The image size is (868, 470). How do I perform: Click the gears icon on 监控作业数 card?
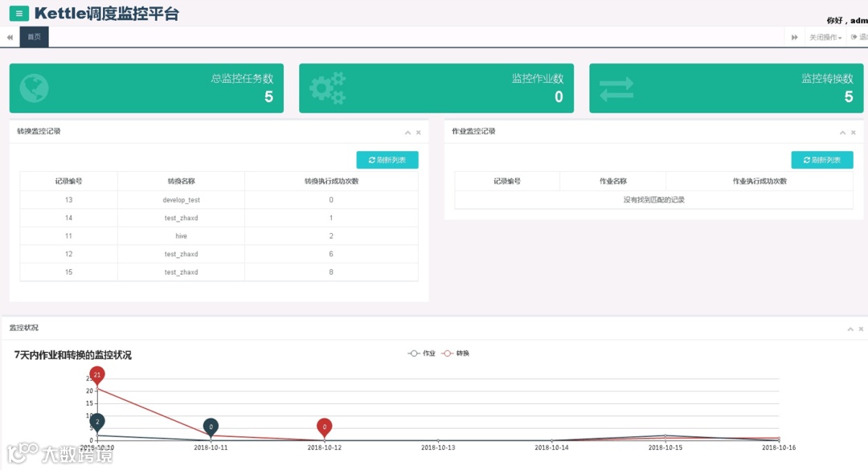(328, 88)
